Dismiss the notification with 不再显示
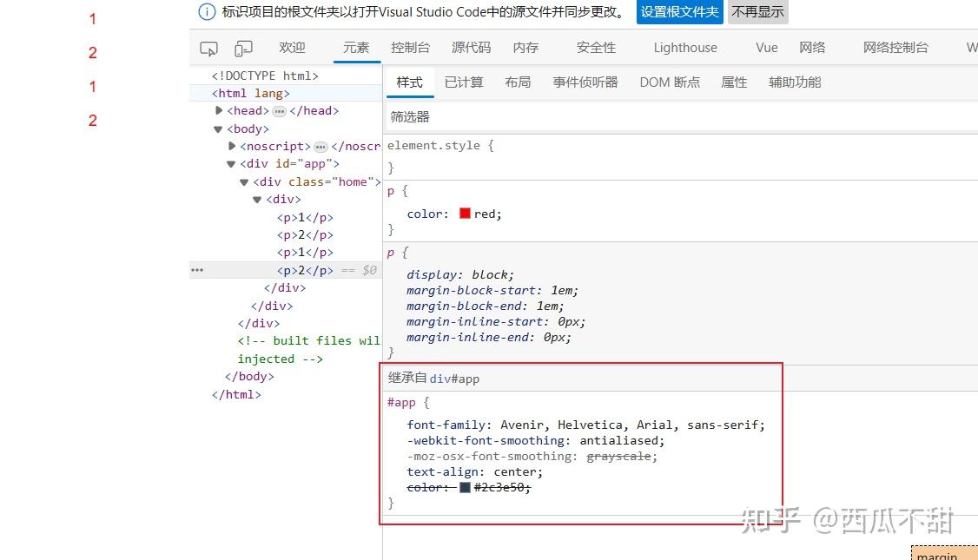Image resolution: width=978 pixels, height=560 pixels. tap(757, 12)
